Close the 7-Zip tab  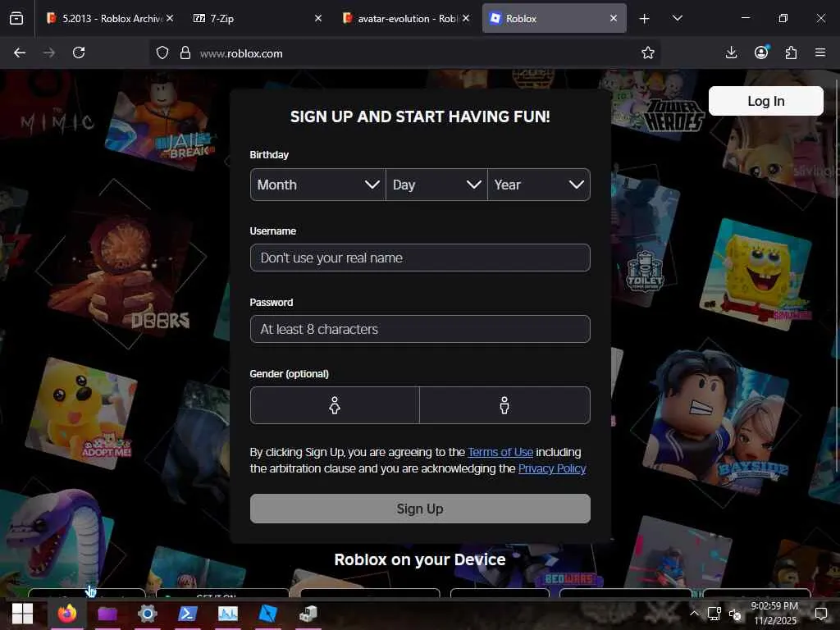tap(318, 18)
